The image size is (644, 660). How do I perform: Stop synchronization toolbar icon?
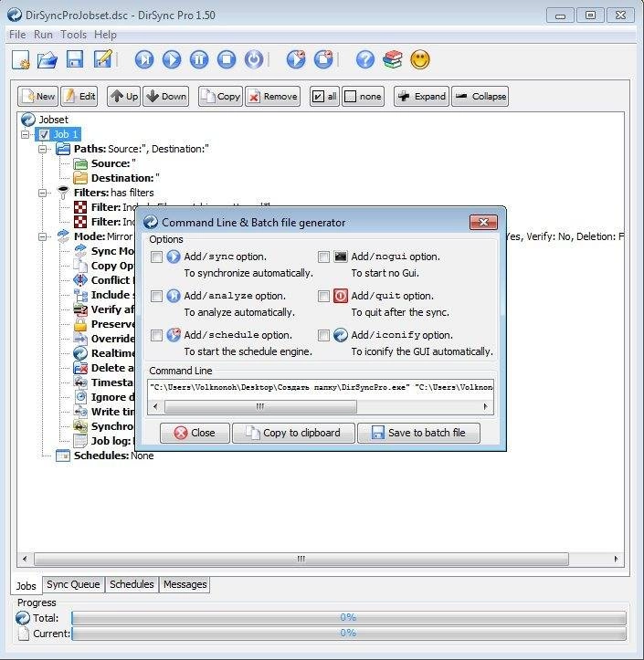point(227,59)
